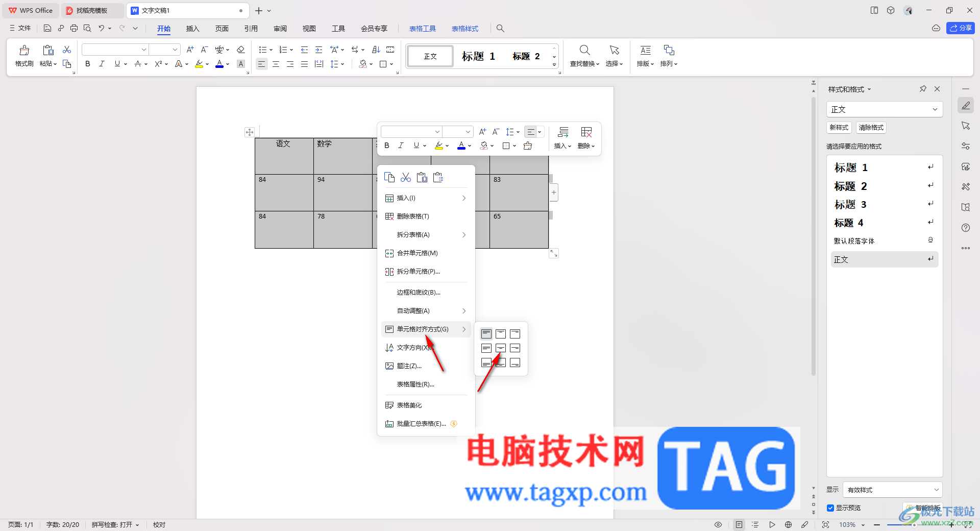Open the ribbon font name dropdown
The width and height of the screenshot is (980, 531).
pyautogui.click(x=143, y=50)
